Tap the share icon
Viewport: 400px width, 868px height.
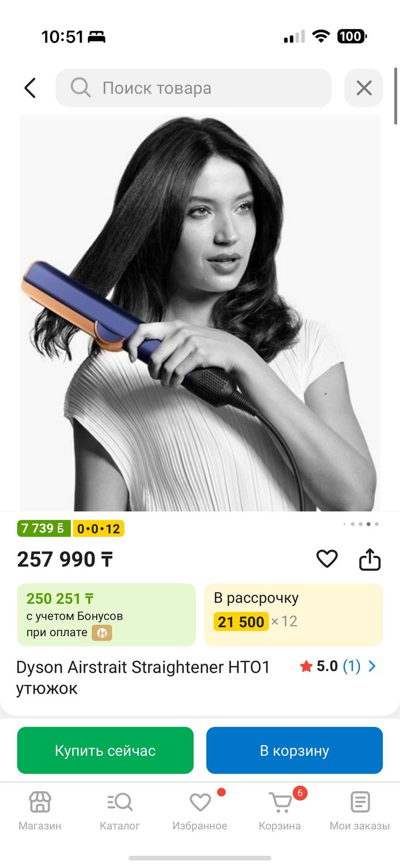pos(370,559)
